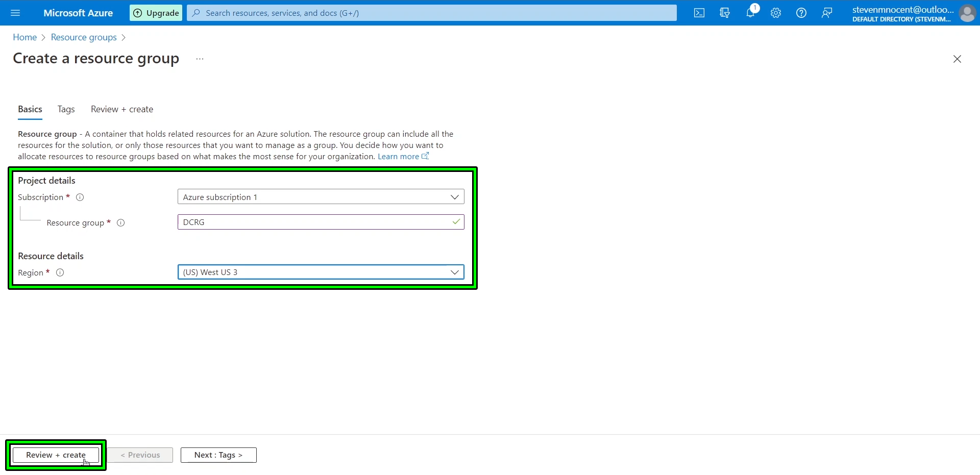
Task: Click the Review + create button
Action: (x=56, y=455)
